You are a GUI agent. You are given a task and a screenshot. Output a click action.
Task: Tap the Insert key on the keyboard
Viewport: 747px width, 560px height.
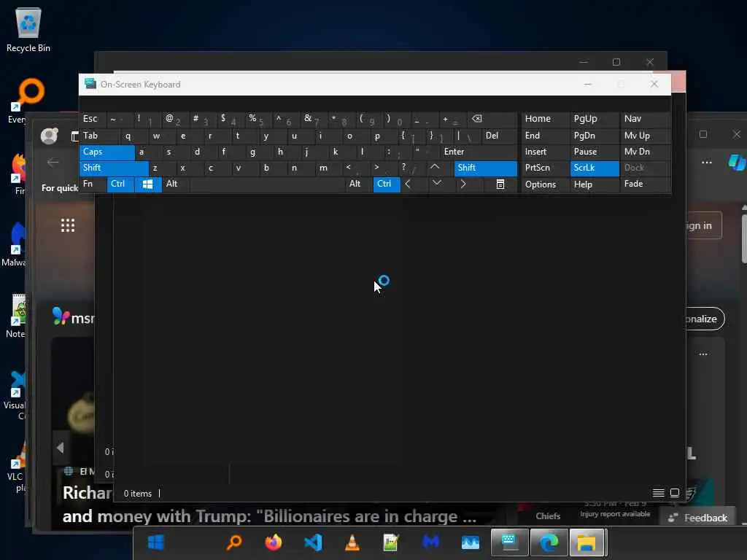pyautogui.click(x=545, y=152)
